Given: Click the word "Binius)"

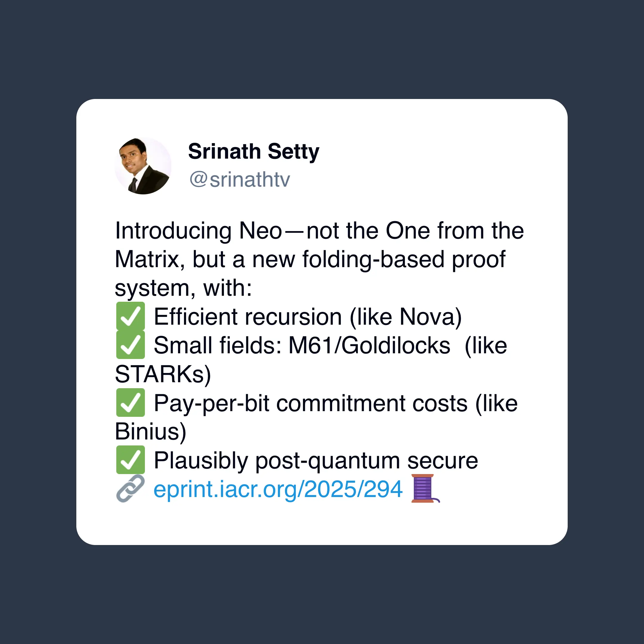Looking at the screenshot, I should [x=151, y=432].
